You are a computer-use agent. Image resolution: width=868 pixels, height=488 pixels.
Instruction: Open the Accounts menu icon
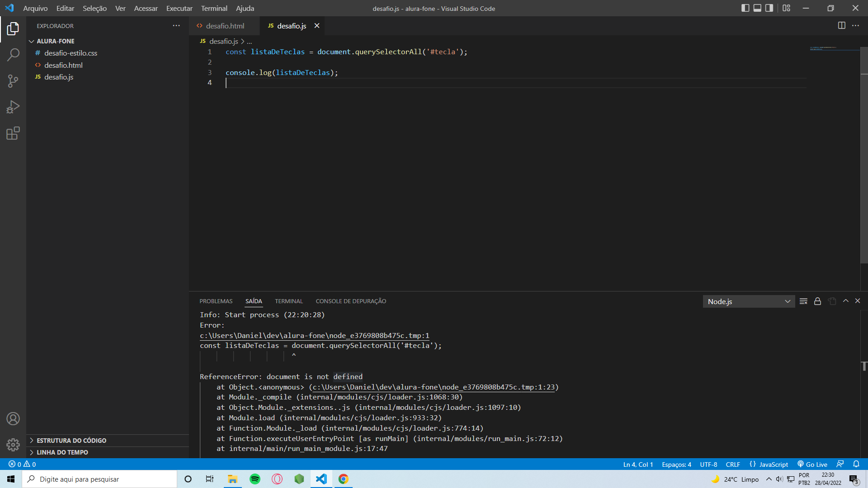13,419
